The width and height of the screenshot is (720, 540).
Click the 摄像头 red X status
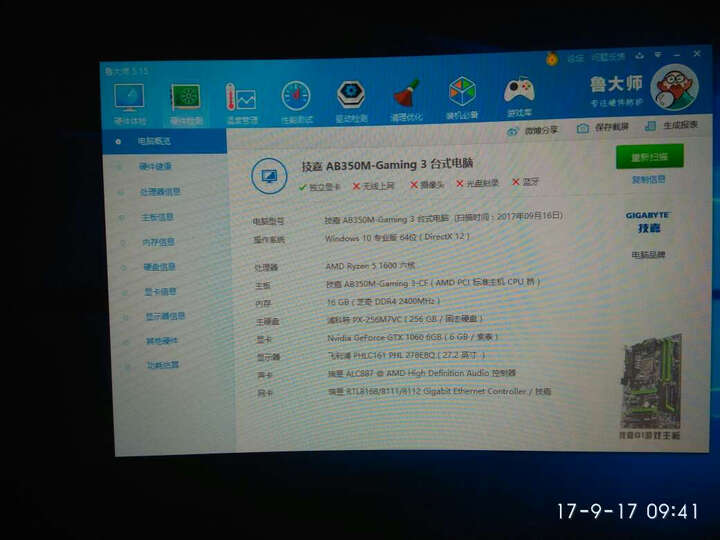point(427,185)
